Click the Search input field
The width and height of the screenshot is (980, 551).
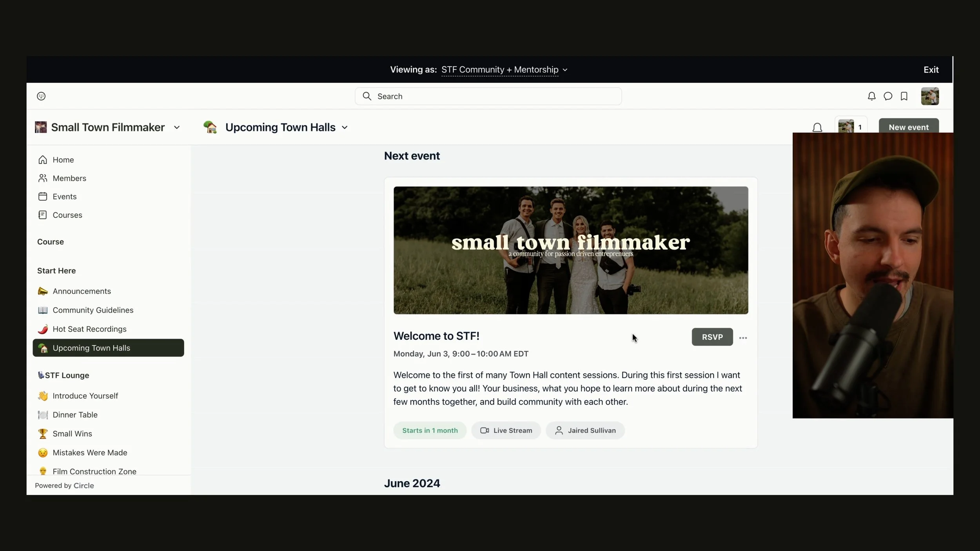click(x=488, y=96)
